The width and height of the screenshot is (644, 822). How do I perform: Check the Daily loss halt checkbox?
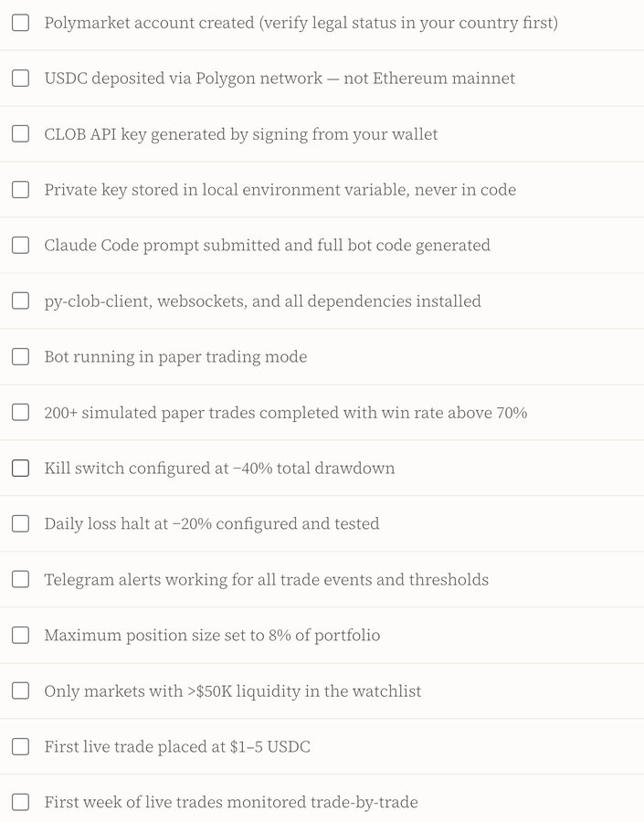pyautogui.click(x=20, y=524)
